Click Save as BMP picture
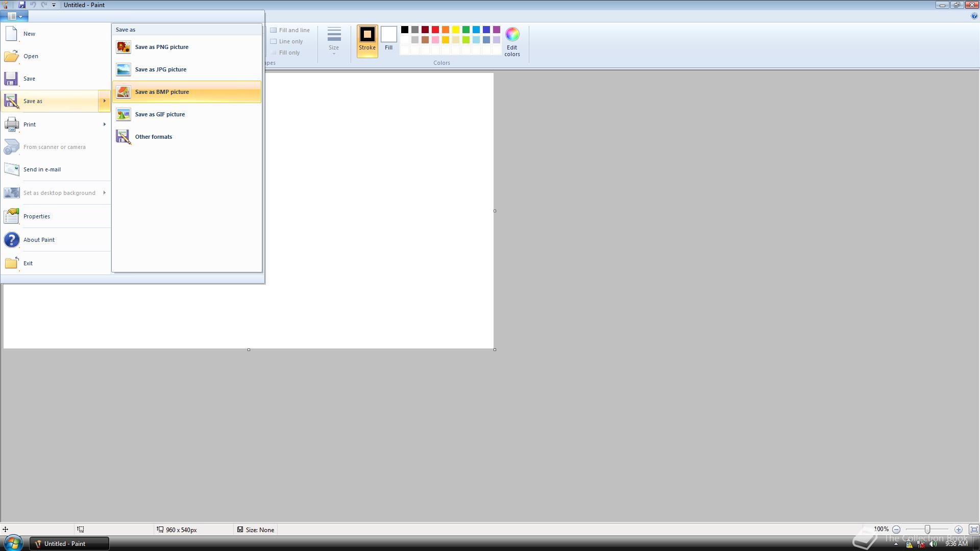This screenshot has height=551, width=980. pyautogui.click(x=187, y=92)
